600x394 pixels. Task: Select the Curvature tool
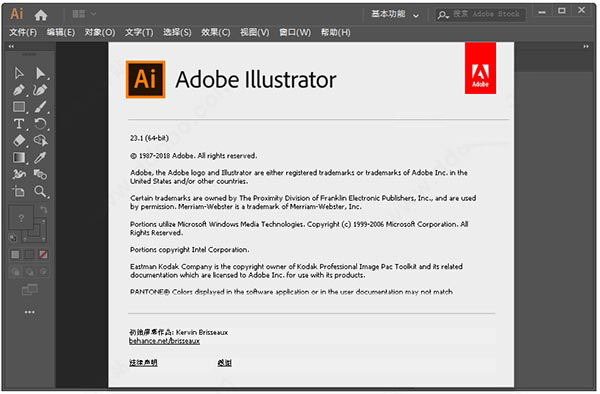tap(40, 90)
